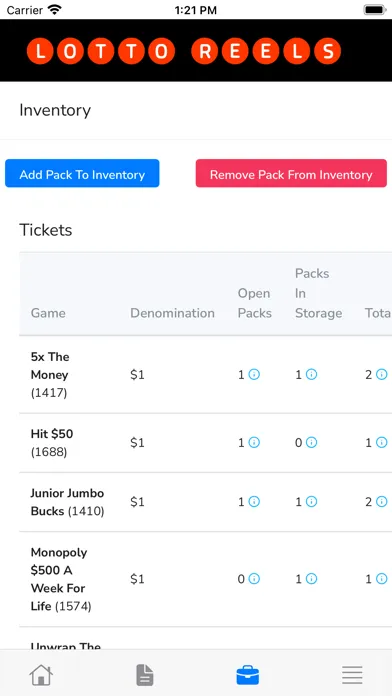
Task: Click the Packs In Storage column header
Action: click(318, 293)
